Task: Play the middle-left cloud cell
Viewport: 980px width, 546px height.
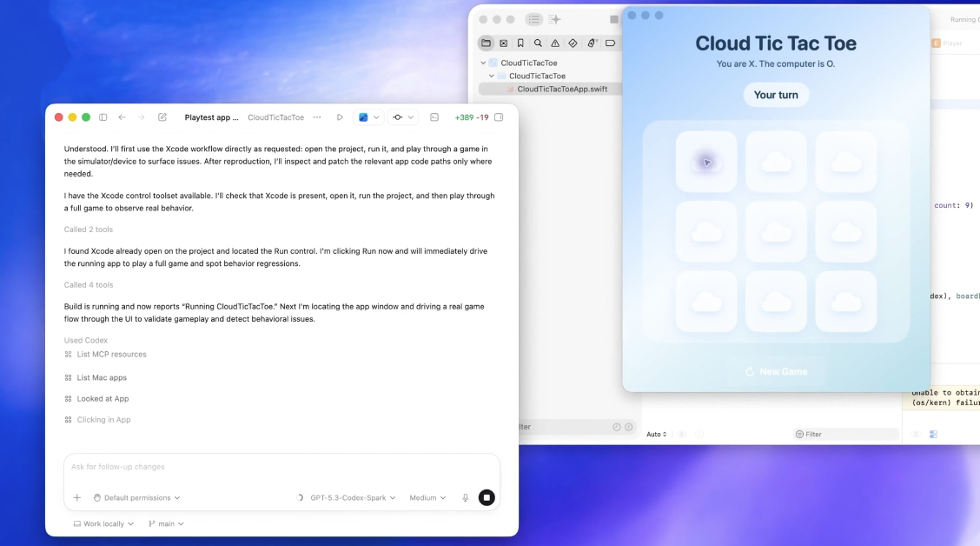Action: [x=706, y=232]
